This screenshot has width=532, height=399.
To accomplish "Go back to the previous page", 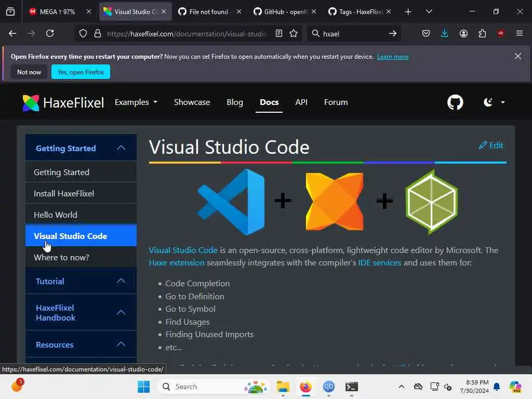I will click(x=12, y=33).
